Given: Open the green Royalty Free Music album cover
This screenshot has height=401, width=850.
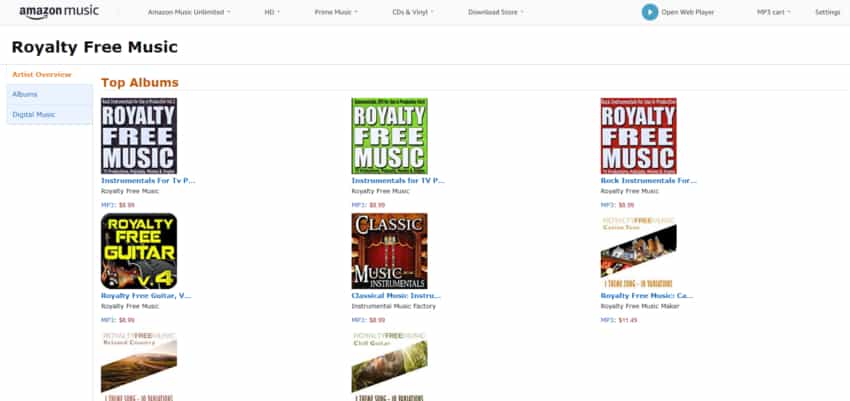Looking at the screenshot, I should pyautogui.click(x=389, y=136).
